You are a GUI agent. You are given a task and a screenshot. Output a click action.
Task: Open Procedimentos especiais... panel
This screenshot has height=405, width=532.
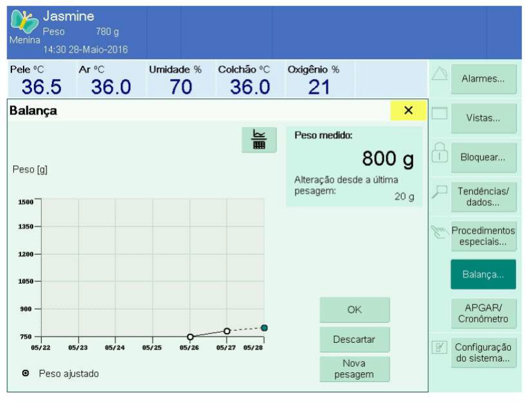click(x=484, y=236)
